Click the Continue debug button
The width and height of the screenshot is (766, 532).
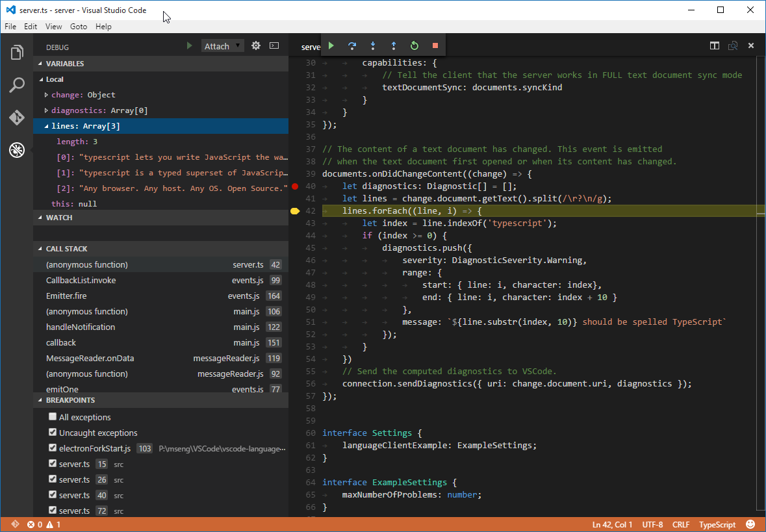(331, 45)
